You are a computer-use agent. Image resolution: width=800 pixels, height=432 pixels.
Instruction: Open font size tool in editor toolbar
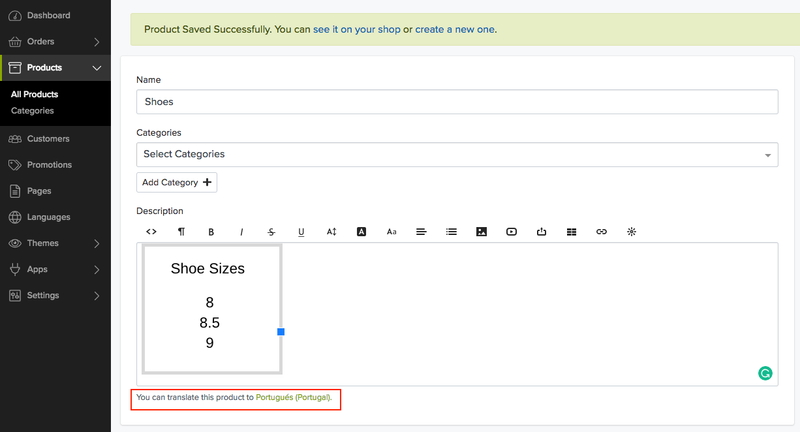(x=331, y=232)
